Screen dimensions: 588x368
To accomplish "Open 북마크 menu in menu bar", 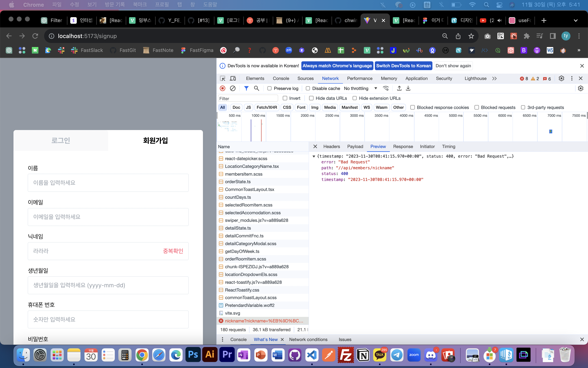I will click(x=139, y=5).
